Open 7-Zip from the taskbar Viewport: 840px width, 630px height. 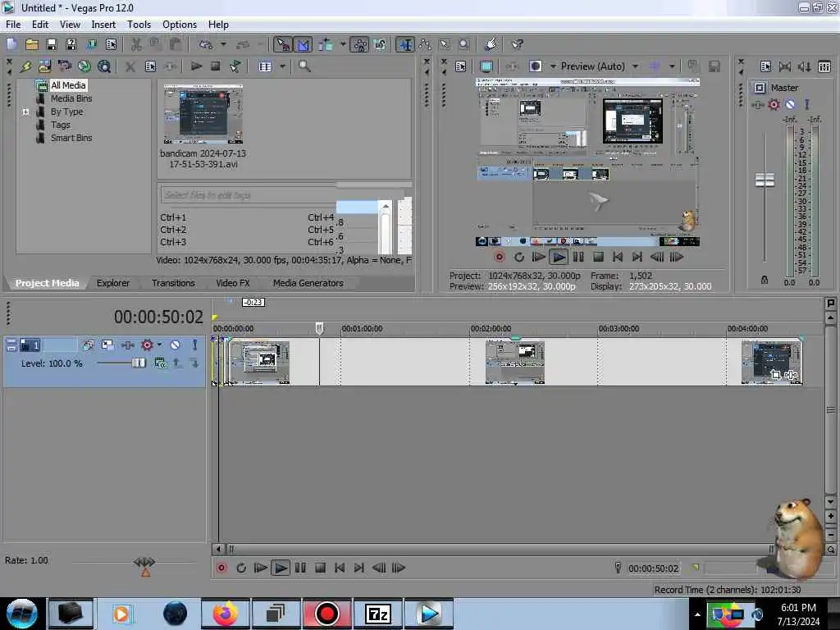coord(377,614)
